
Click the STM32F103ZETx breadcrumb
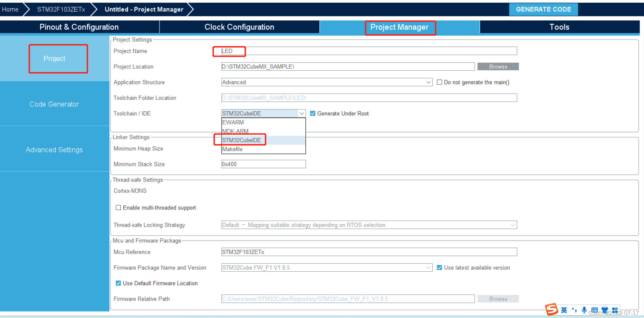61,9
